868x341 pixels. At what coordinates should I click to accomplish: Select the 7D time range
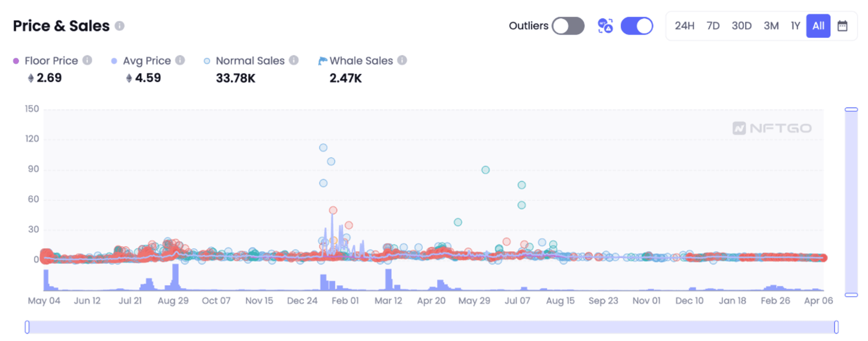click(713, 26)
